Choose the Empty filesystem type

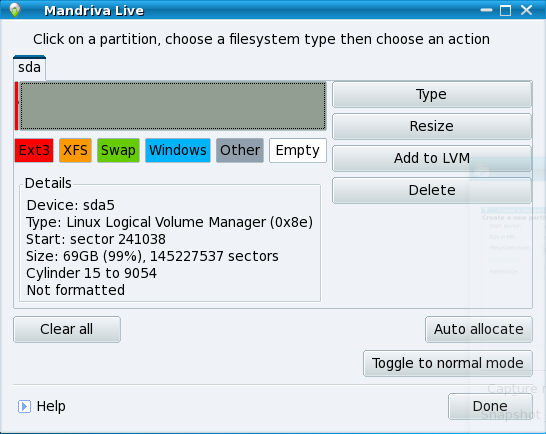[298, 150]
